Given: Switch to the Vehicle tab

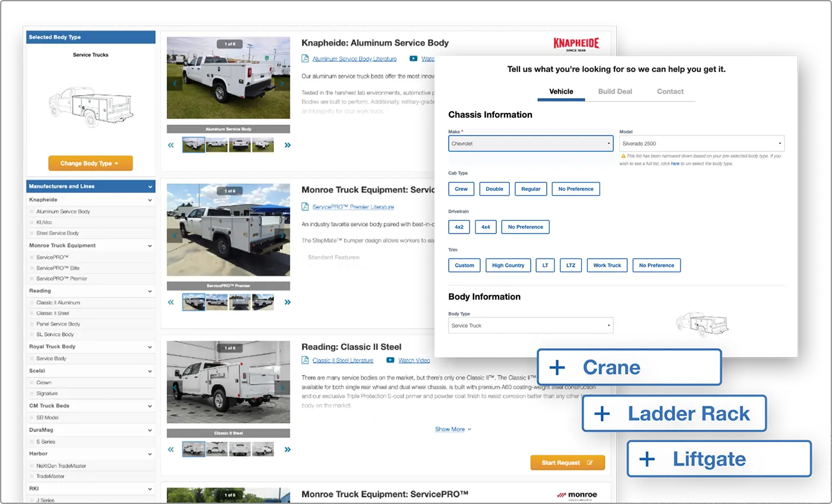Looking at the screenshot, I should (x=561, y=92).
